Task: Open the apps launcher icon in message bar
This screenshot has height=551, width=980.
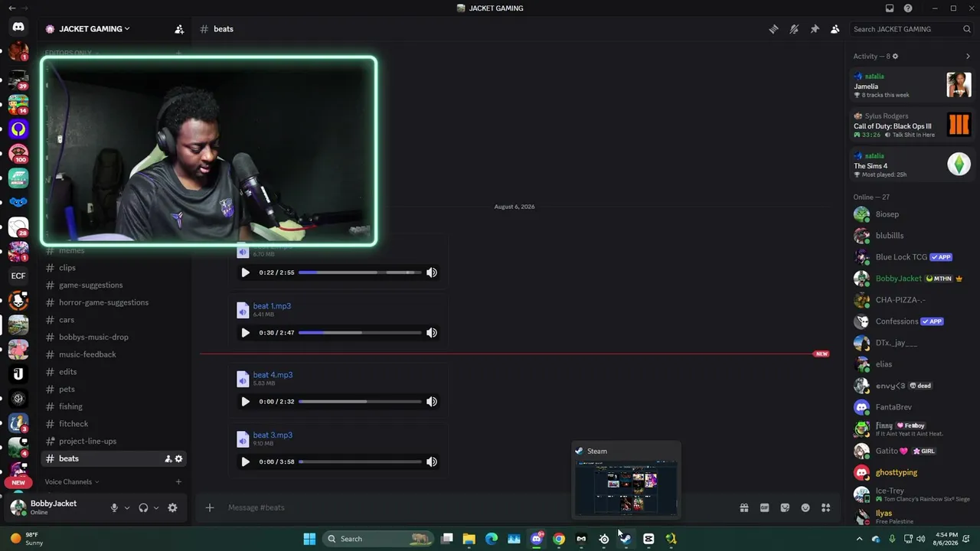Action: pos(826,508)
